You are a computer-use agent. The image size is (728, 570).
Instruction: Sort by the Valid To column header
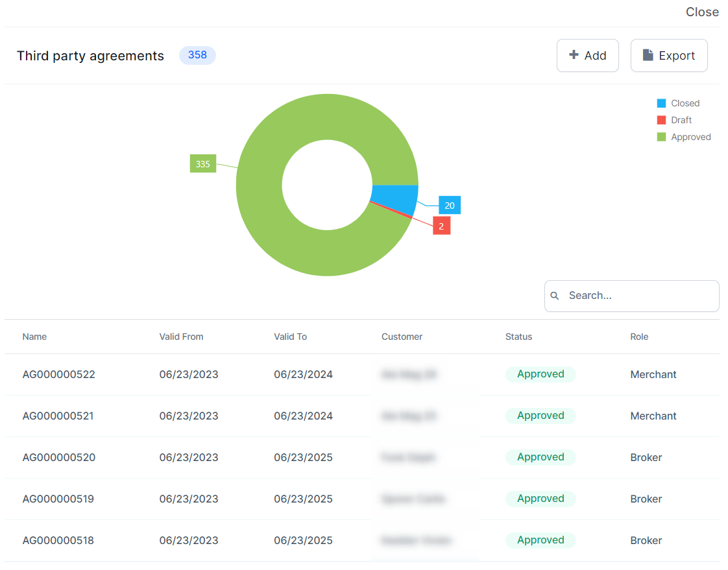(290, 337)
